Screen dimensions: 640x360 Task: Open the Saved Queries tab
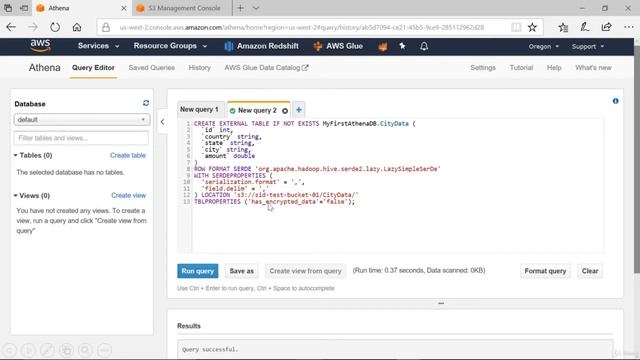coord(151,68)
